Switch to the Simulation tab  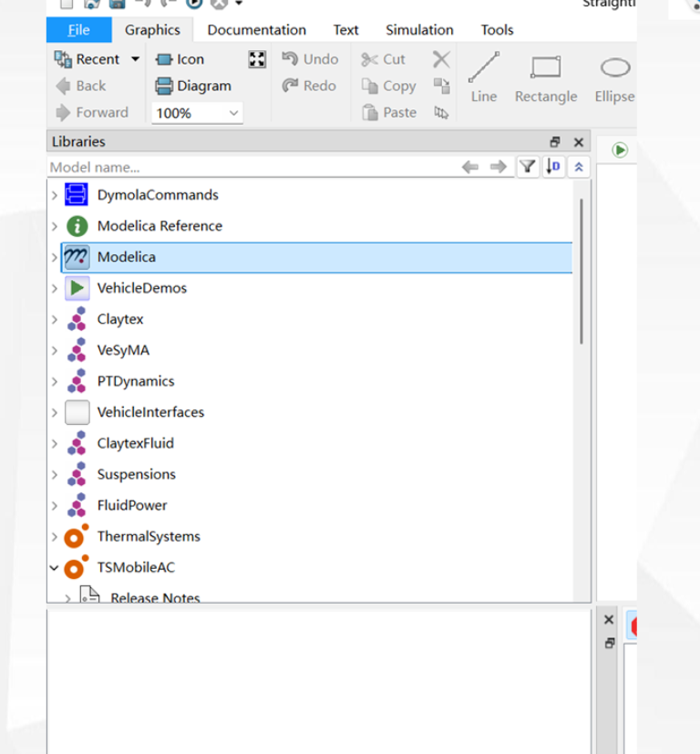click(x=419, y=30)
